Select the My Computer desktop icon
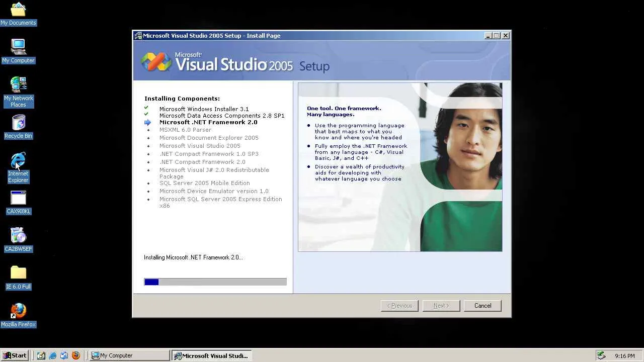Screen dimensions: 644x362 click(x=18, y=51)
